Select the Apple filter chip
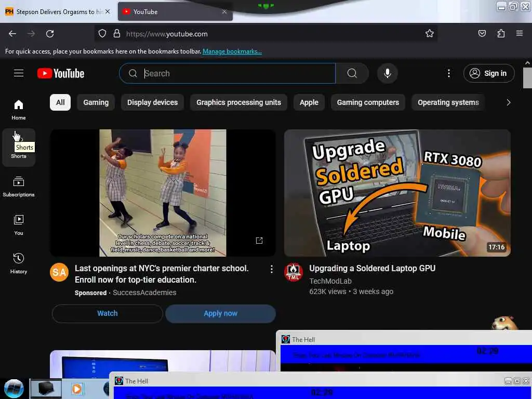 pos(309,102)
